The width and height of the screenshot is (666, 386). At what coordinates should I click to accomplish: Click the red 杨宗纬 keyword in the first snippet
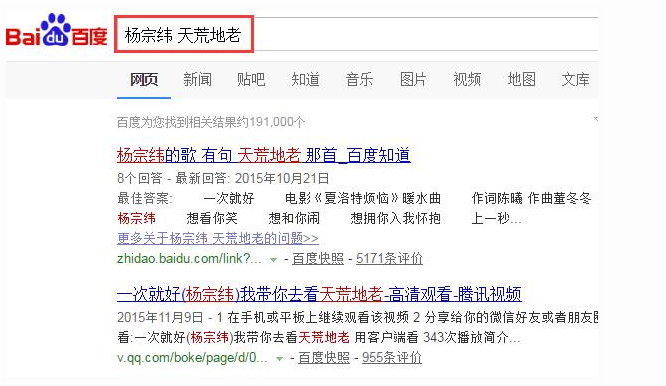coord(136,218)
